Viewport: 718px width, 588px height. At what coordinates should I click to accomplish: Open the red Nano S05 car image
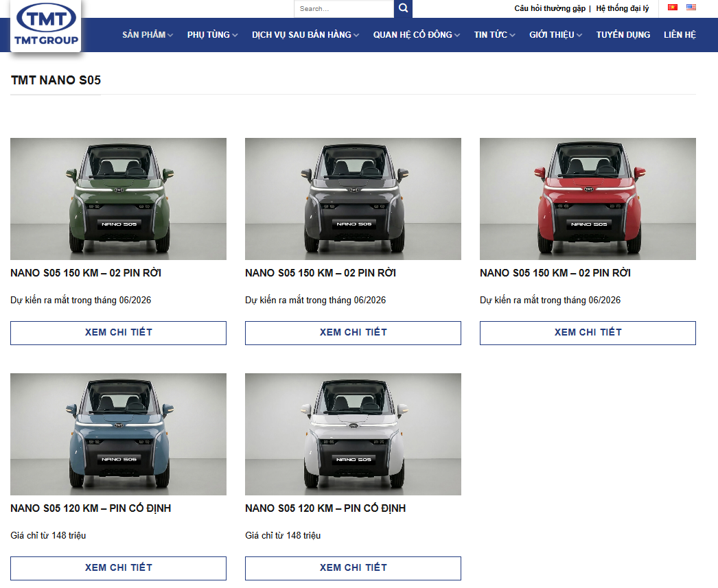588,199
